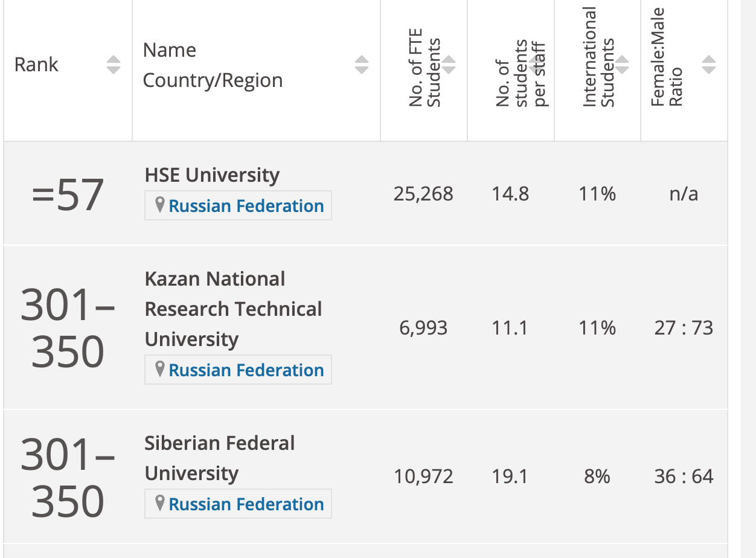Viewport: 756px width, 558px height.
Task: Sort by International Students arrows
Action: [622, 65]
